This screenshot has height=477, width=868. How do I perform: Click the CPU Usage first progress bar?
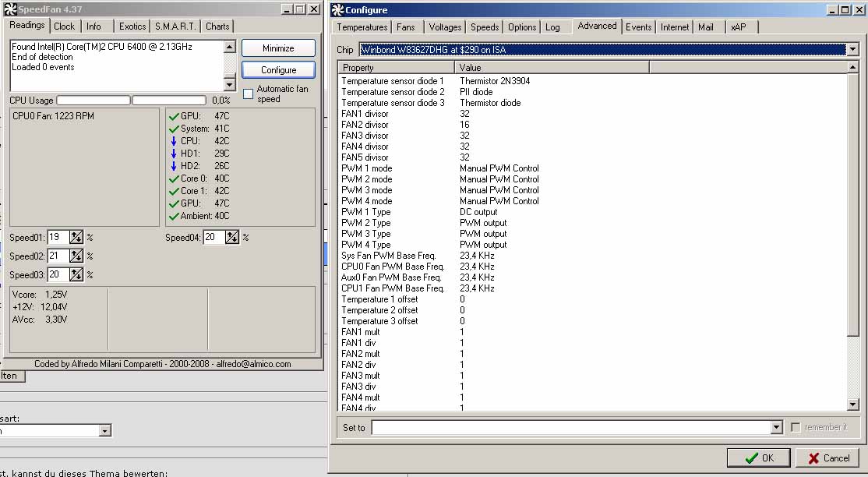coord(94,101)
